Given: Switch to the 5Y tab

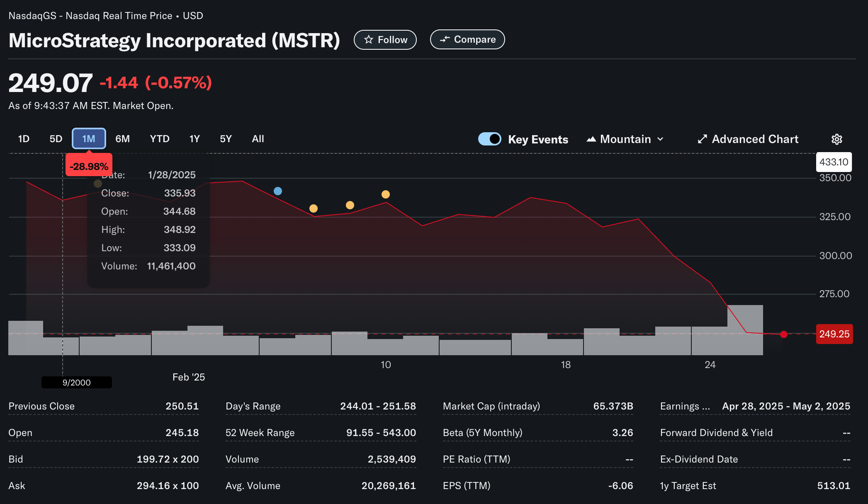Looking at the screenshot, I should tap(226, 139).
